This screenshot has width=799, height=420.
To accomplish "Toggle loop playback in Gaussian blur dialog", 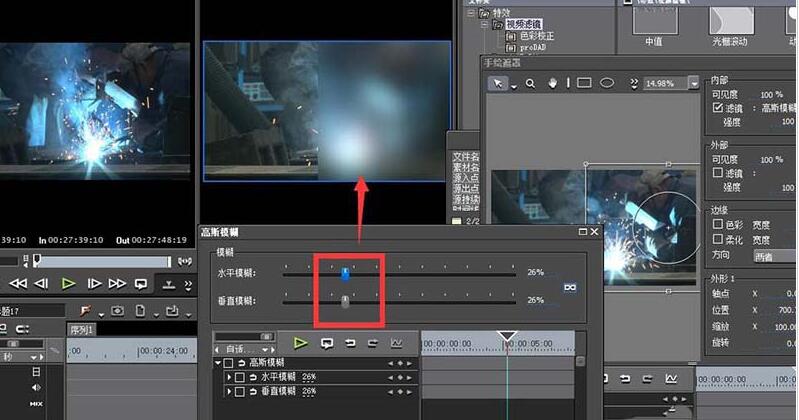I will pyautogui.click(x=327, y=344).
